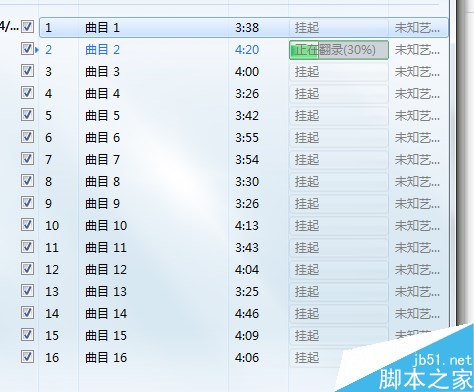Click the 挂起 status in track 10 row

coord(307,226)
